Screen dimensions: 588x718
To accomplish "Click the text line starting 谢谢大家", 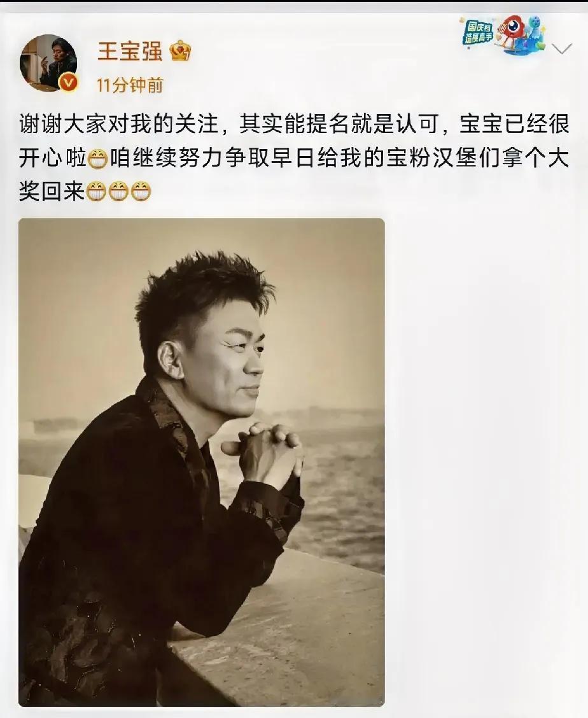I will tap(294, 125).
